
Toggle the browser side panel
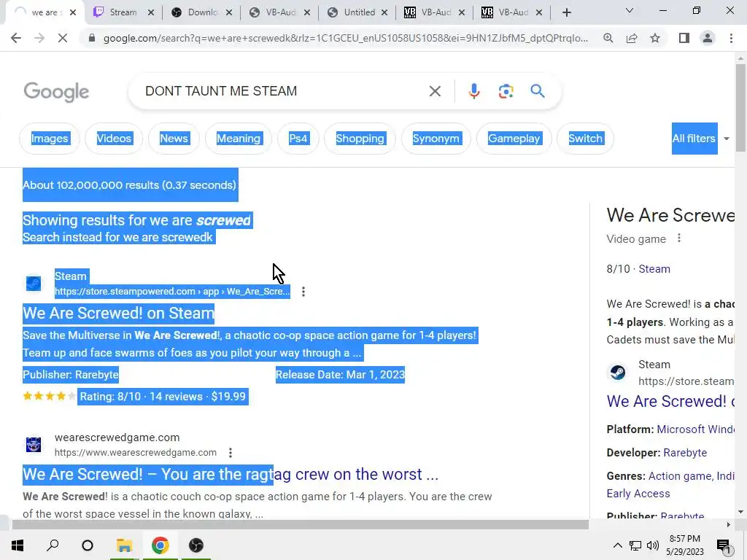[x=684, y=38]
